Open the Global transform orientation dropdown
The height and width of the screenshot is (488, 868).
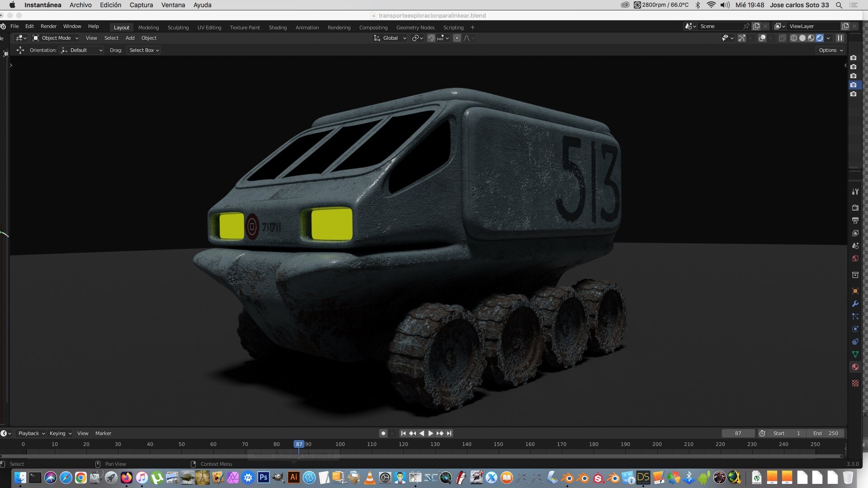(390, 38)
